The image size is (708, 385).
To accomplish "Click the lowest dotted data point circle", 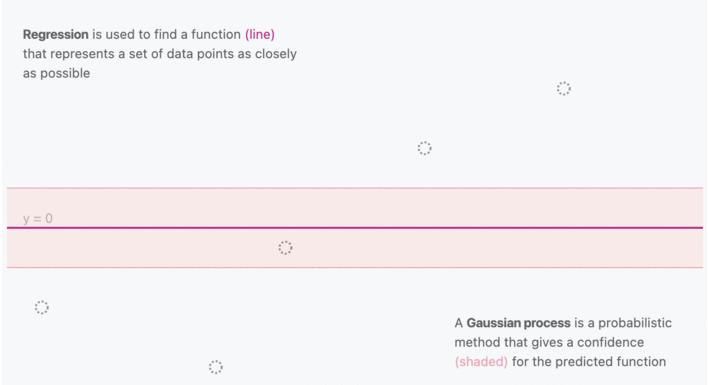I will coord(215,367).
